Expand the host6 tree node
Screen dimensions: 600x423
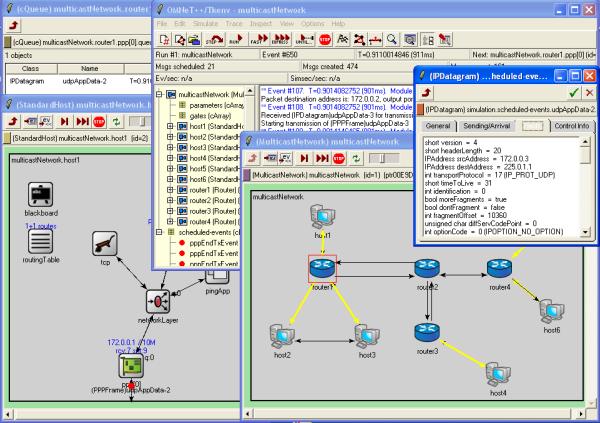tap(170, 179)
